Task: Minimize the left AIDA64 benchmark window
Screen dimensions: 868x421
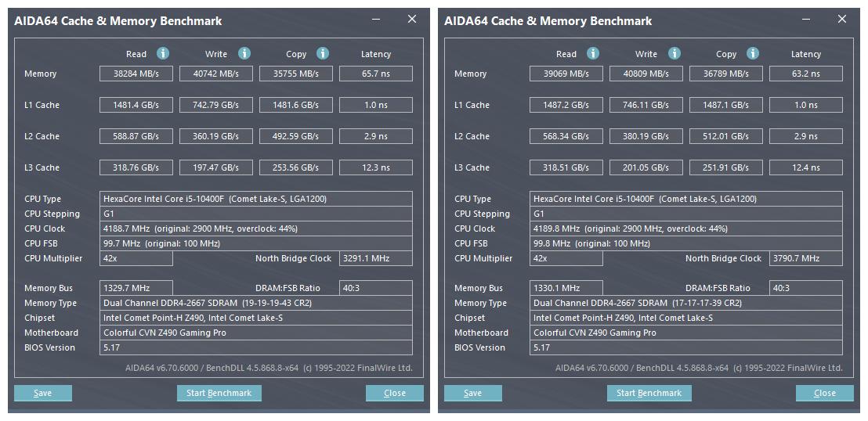Action: click(375, 20)
